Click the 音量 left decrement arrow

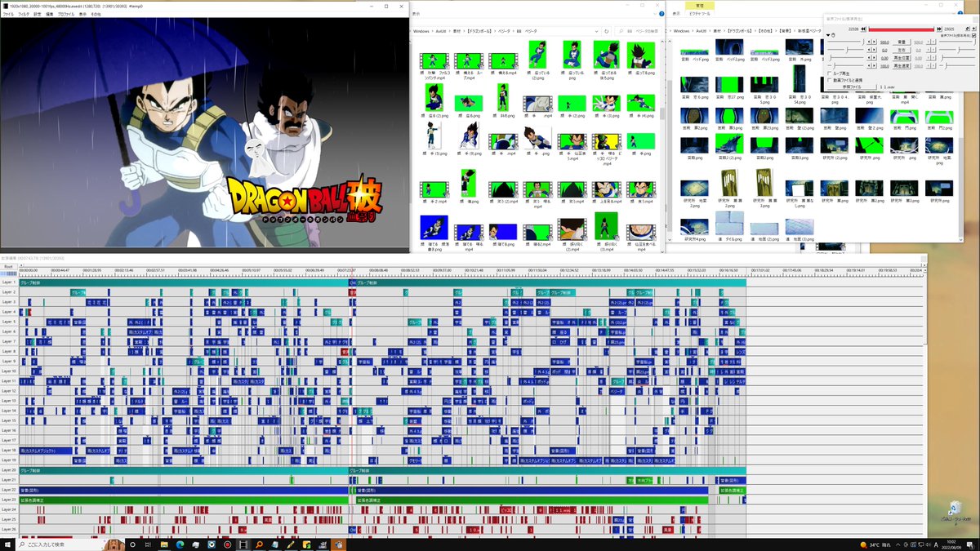point(869,42)
